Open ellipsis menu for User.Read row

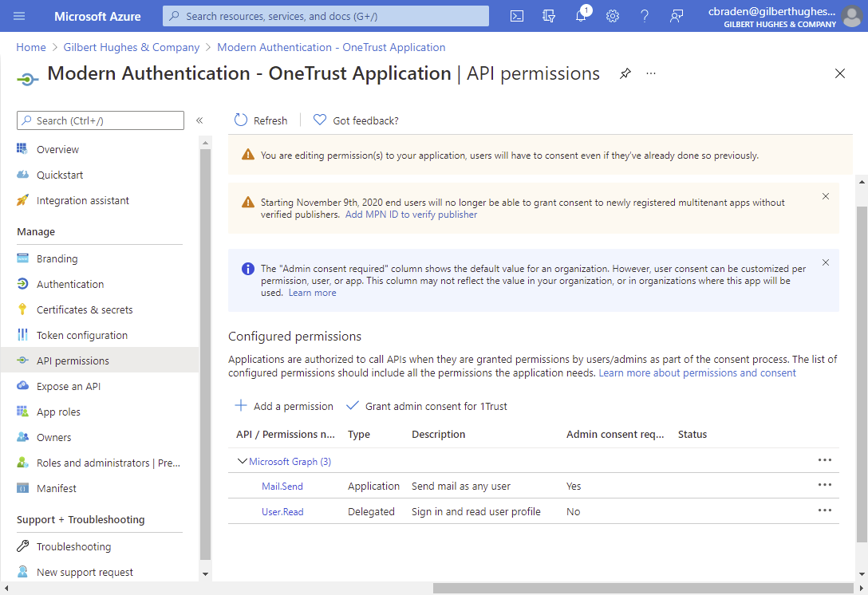tap(825, 510)
